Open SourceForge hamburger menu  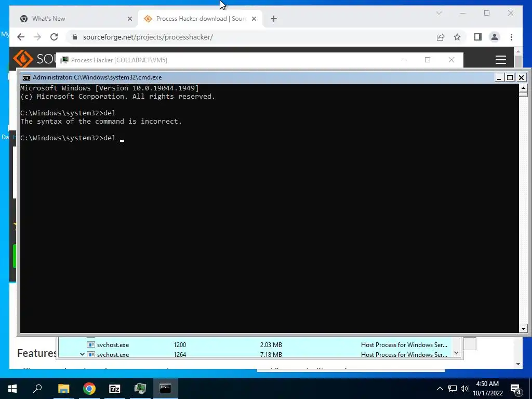(501, 60)
